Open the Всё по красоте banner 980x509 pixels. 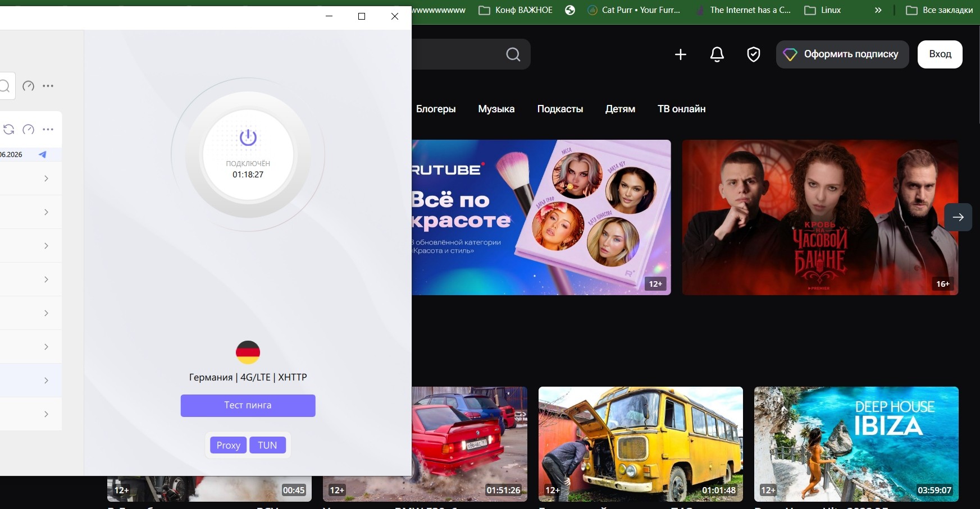541,217
